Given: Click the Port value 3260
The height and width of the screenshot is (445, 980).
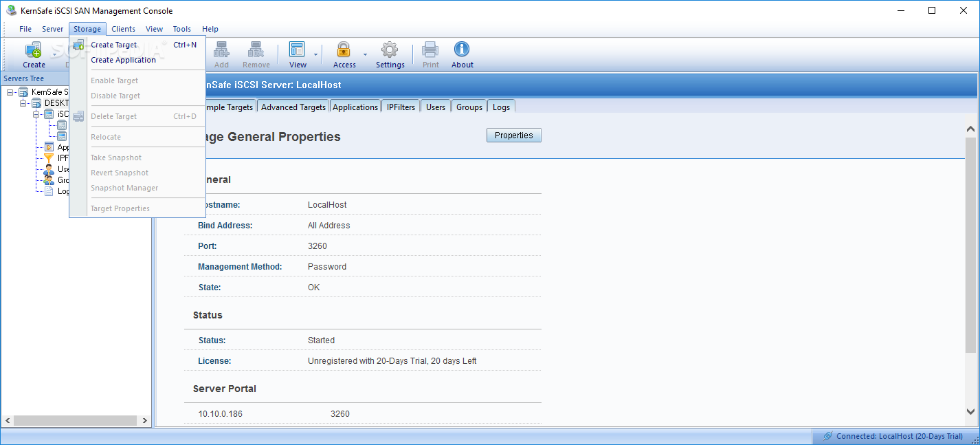Looking at the screenshot, I should click(317, 246).
